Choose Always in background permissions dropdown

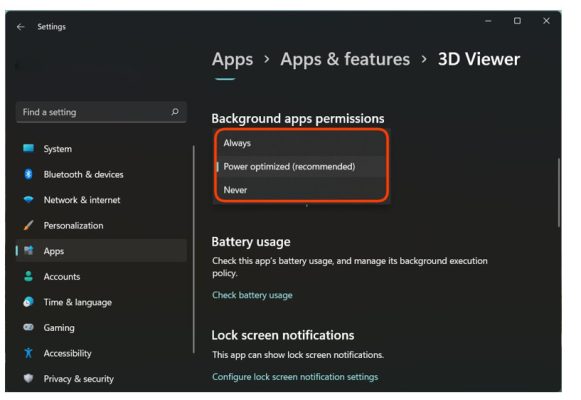tap(302, 143)
